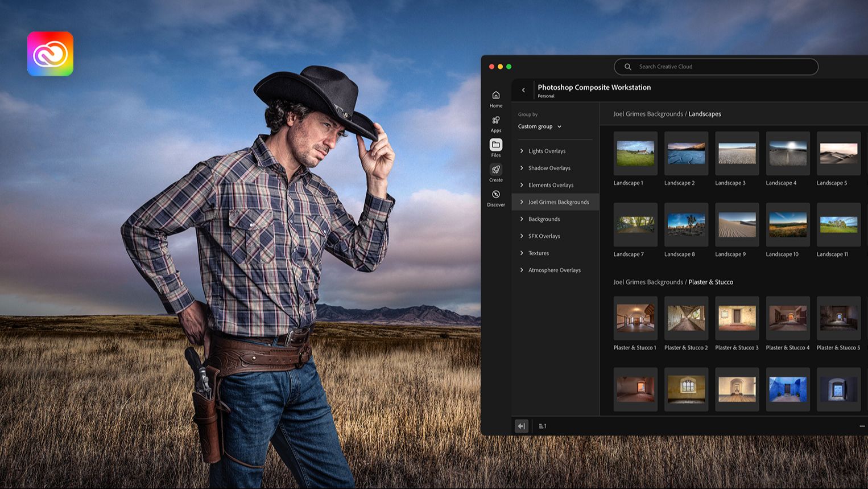
Task: Select the Textures group item
Action: (x=538, y=253)
